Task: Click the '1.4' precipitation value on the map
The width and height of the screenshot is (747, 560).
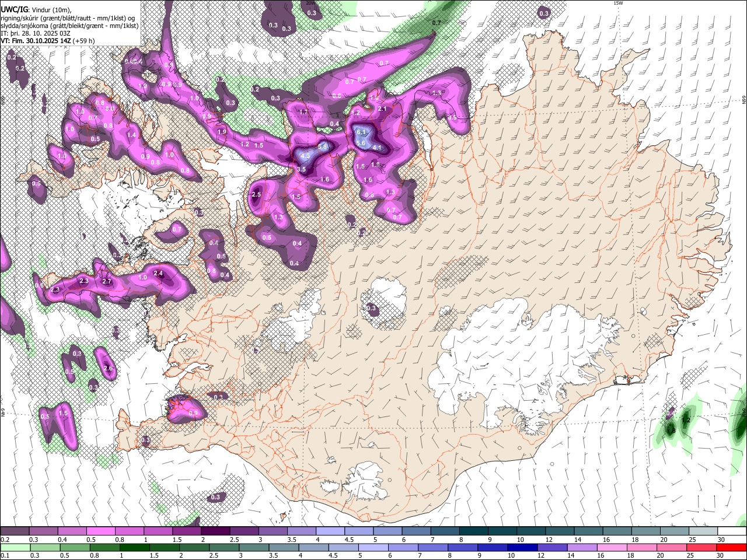Action: pyautogui.click(x=131, y=135)
